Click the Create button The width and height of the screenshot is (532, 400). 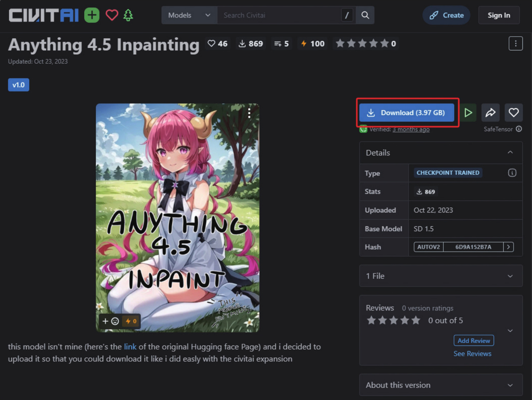pos(447,15)
